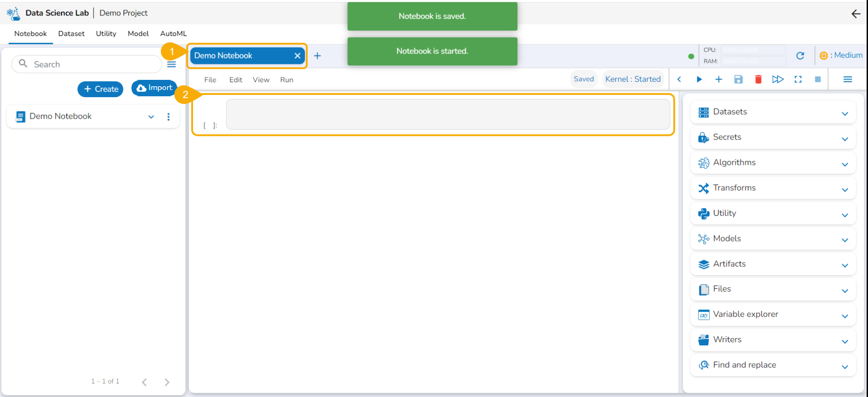Click the Create button
The width and height of the screenshot is (868, 397).
pos(100,89)
